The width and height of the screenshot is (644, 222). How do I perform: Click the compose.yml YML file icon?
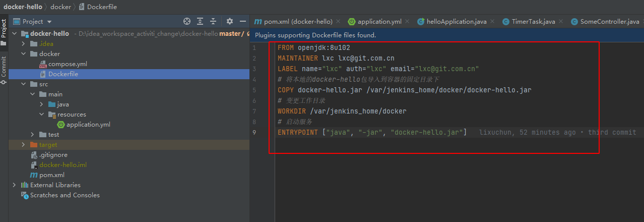pos(43,64)
